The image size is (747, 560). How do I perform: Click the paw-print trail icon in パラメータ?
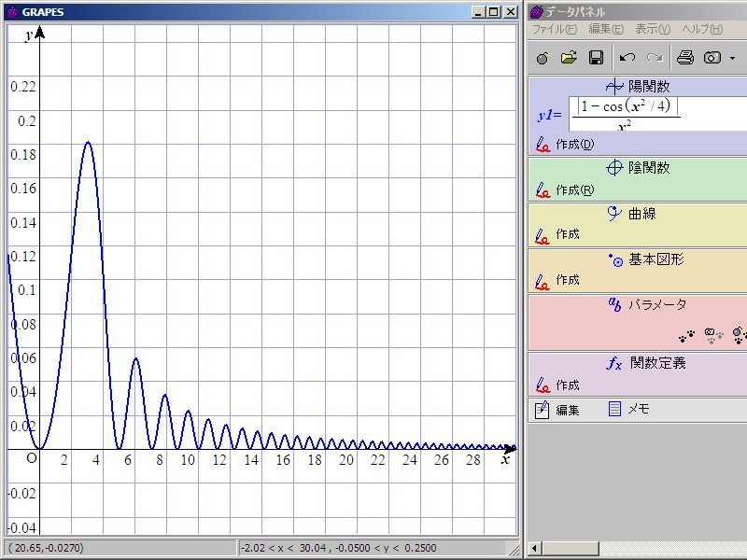(x=687, y=333)
